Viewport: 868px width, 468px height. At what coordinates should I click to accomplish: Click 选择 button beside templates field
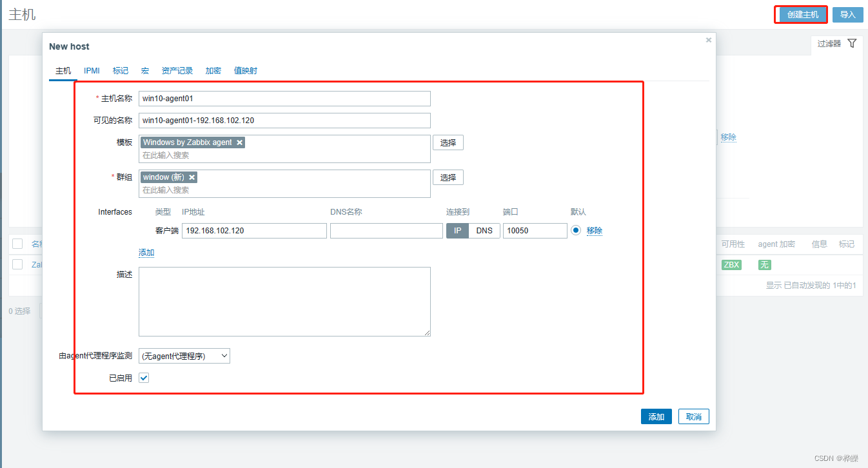[448, 142]
